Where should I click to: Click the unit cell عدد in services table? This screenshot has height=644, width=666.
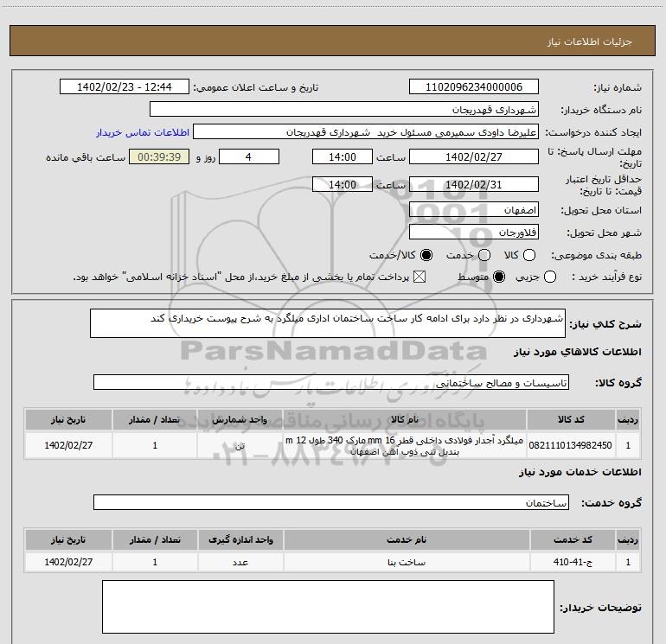point(240,562)
